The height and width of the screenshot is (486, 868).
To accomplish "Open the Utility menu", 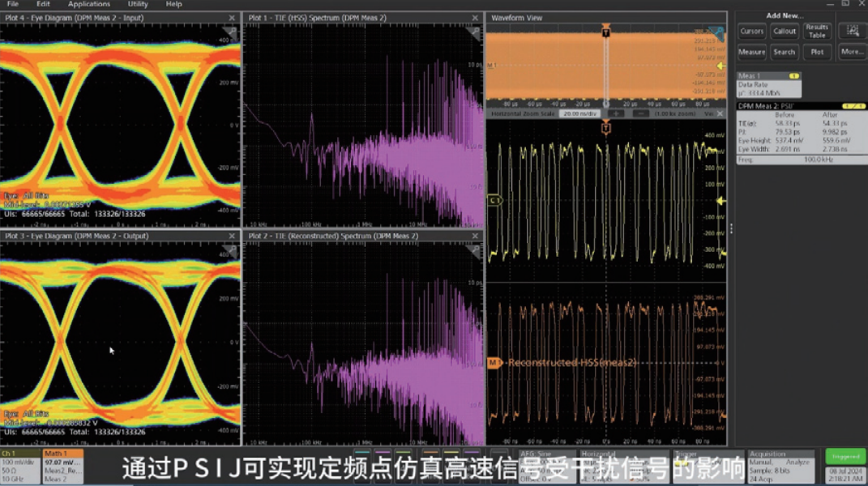I will click(138, 4).
